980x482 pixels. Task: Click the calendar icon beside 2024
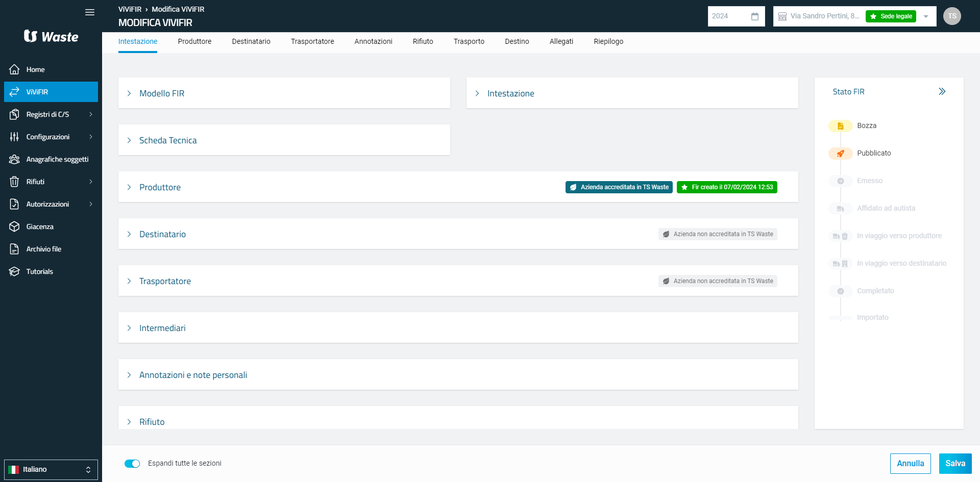(755, 16)
